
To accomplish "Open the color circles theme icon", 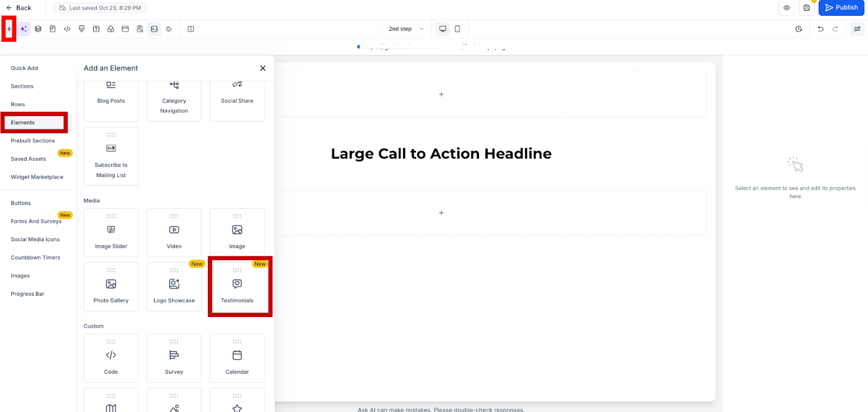I will click(x=111, y=29).
